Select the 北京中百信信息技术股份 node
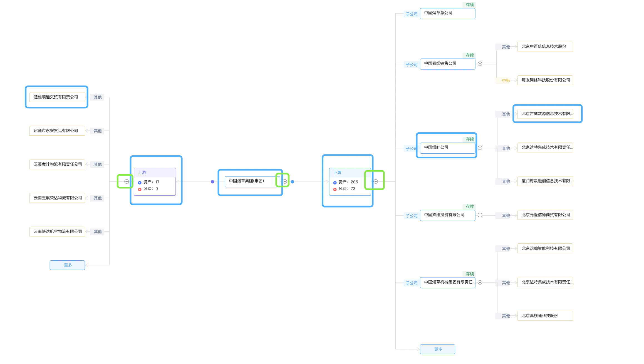This screenshot has width=644, height=364. point(545,47)
